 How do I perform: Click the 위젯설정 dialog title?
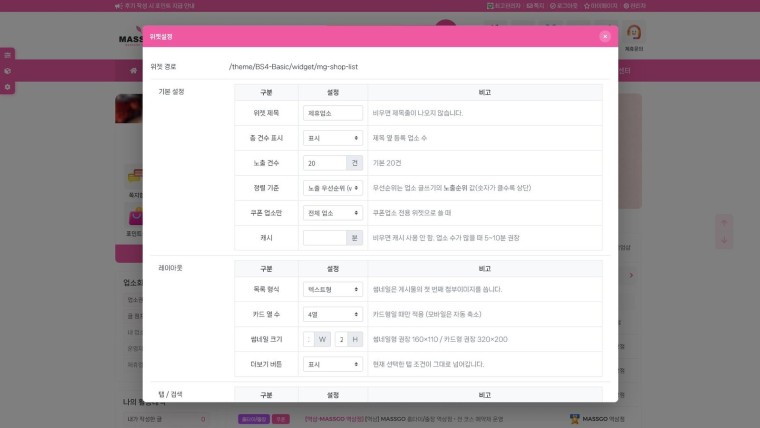point(161,36)
